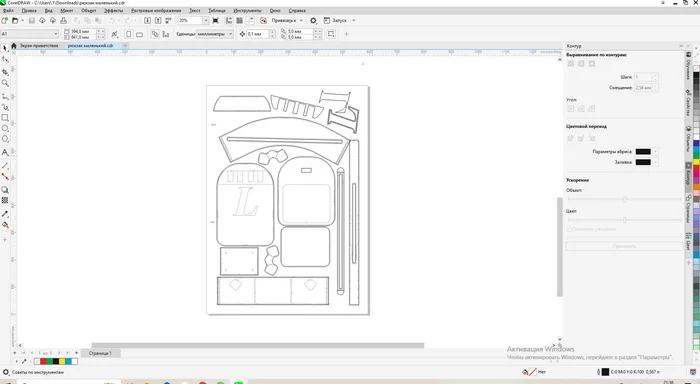Image resolution: width=700 pixels, height=384 pixels.
Task: Toggle show guidelines button
Action: 250,21
